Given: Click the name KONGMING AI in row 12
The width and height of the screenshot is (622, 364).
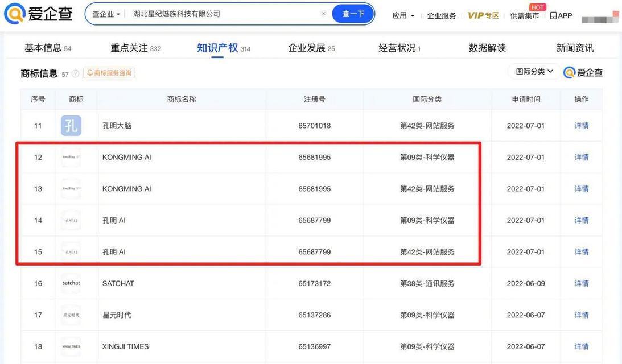Looking at the screenshot, I should (126, 157).
